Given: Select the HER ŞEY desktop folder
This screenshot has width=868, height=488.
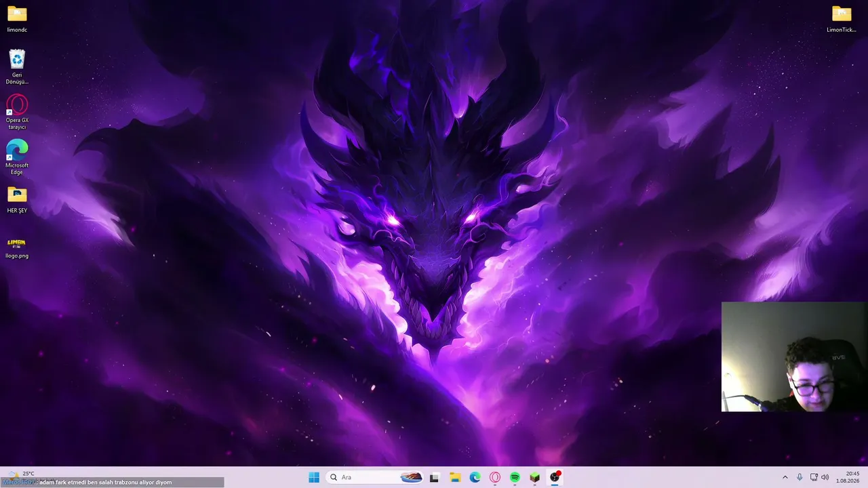Looking at the screenshot, I should click(17, 200).
